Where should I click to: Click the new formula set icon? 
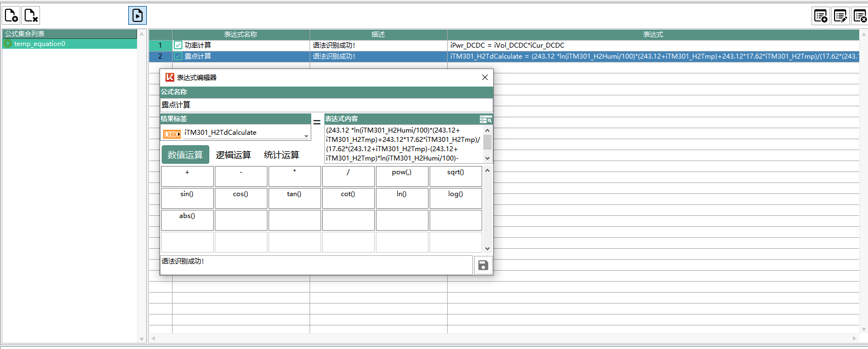tap(12, 15)
